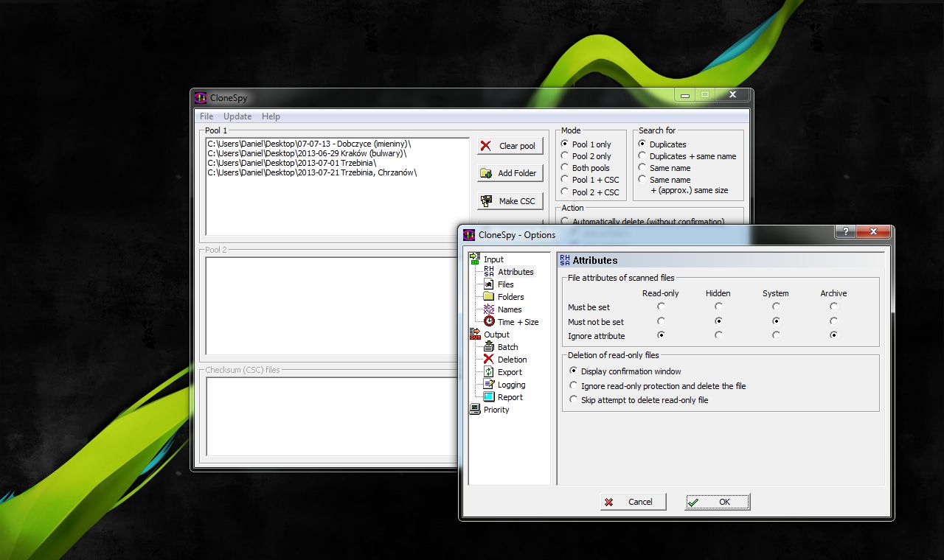The width and height of the screenshot is (944, 560).
Task: Choose Ignore read-only protection and delete the file
Action: click(658, 385)
